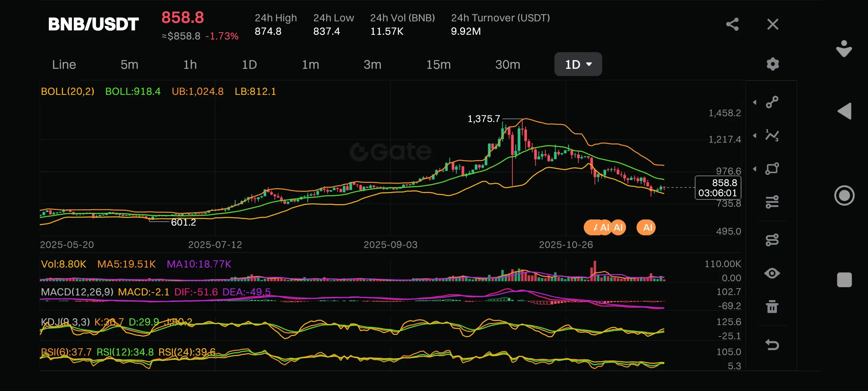
Task: Click the rightmost AI signal marker
Action: 646,227
